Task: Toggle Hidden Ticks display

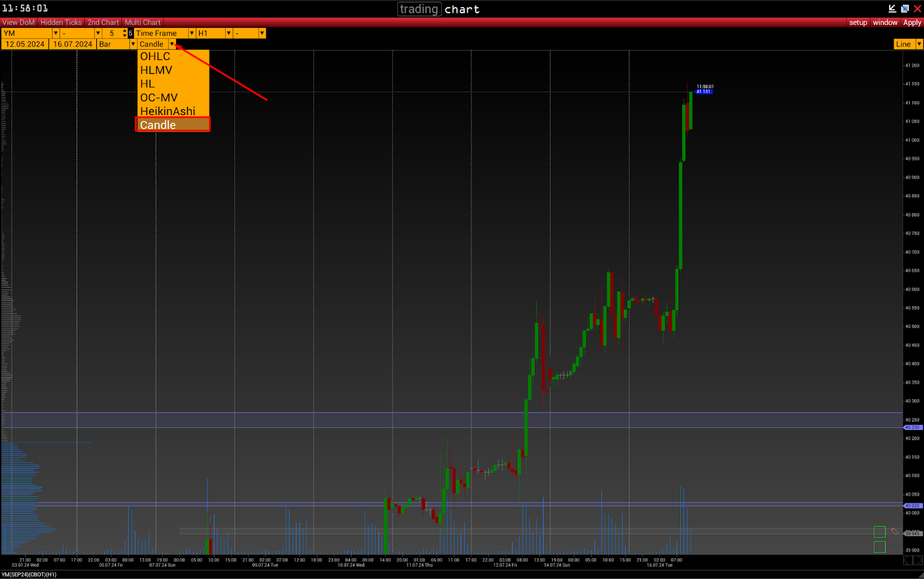Action: coord(61,23)
